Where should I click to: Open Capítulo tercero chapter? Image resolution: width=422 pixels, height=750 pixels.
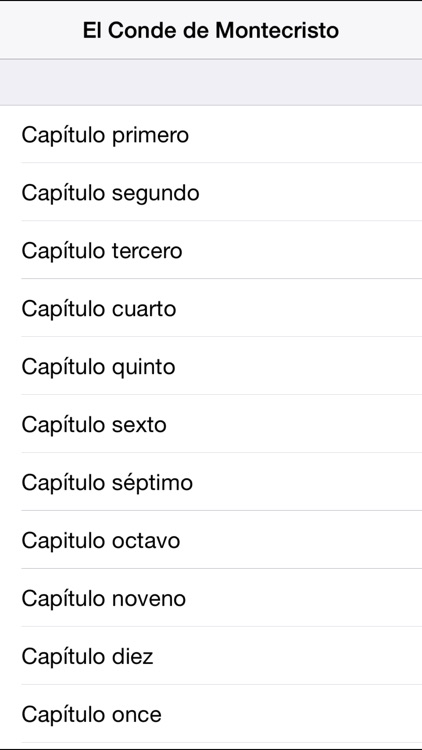point(211,250)
